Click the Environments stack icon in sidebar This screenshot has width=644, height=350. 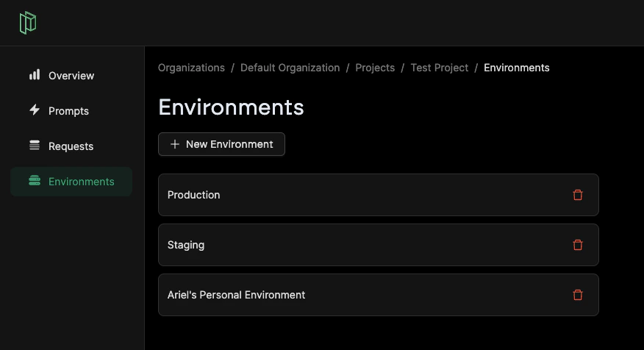(x=35, y=180)
